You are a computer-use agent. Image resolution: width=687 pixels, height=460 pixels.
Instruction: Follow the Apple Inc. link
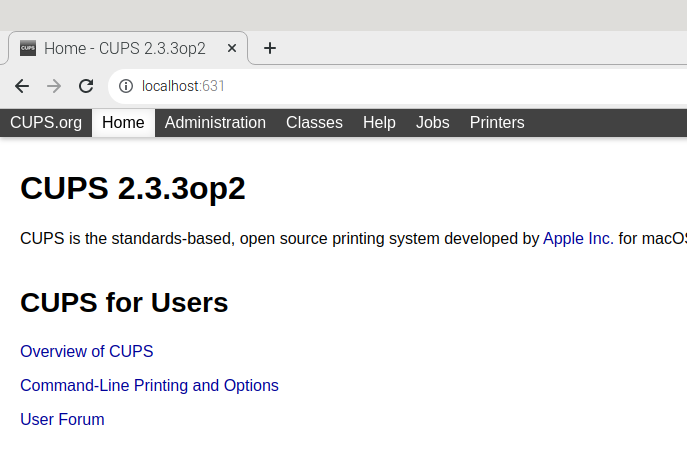click(578, 239)
